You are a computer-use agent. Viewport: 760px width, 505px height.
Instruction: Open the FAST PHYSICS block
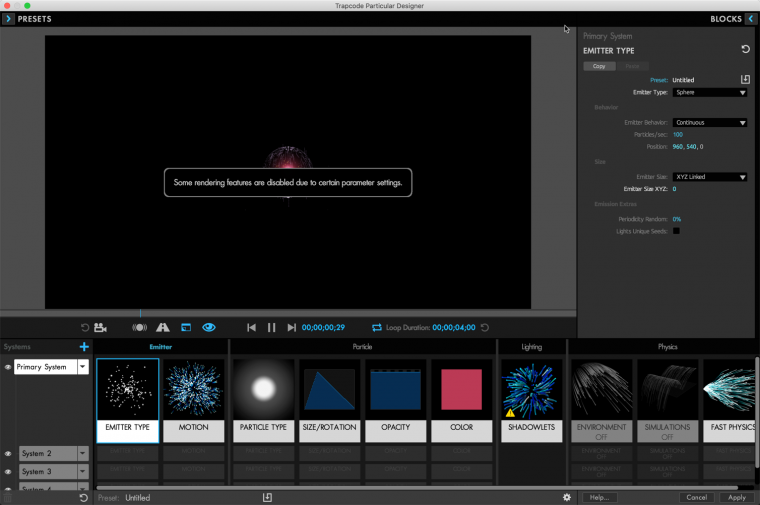pos(729,400)
